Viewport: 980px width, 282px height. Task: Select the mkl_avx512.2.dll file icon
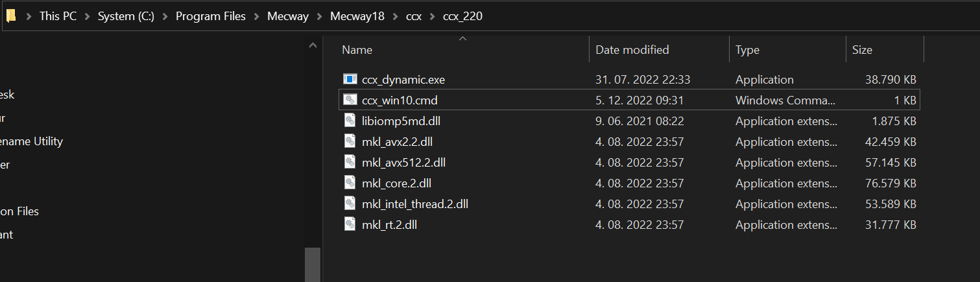pos(350,163)
